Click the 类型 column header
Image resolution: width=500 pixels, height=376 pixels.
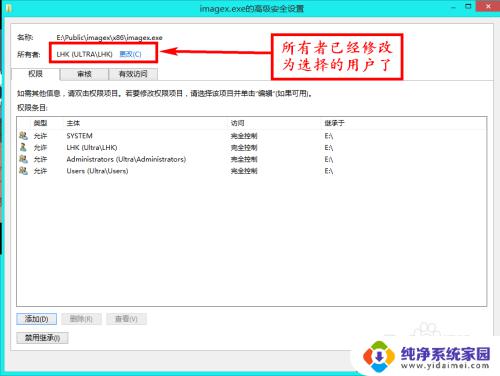[x=40, y=123]
